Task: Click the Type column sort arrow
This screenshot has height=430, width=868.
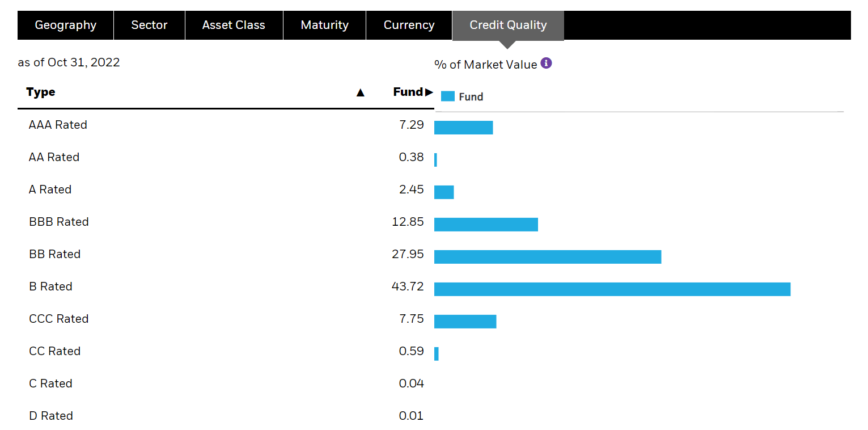Action: (360, 92)
